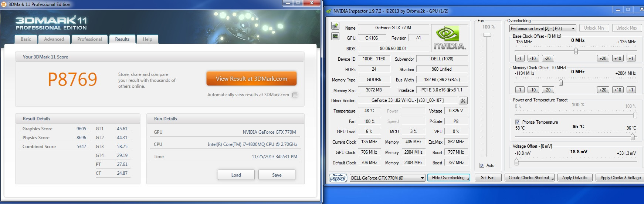Open the Performance Level dropdown
Viewport: 644px width, 204px height.
(x=543, y=29)
